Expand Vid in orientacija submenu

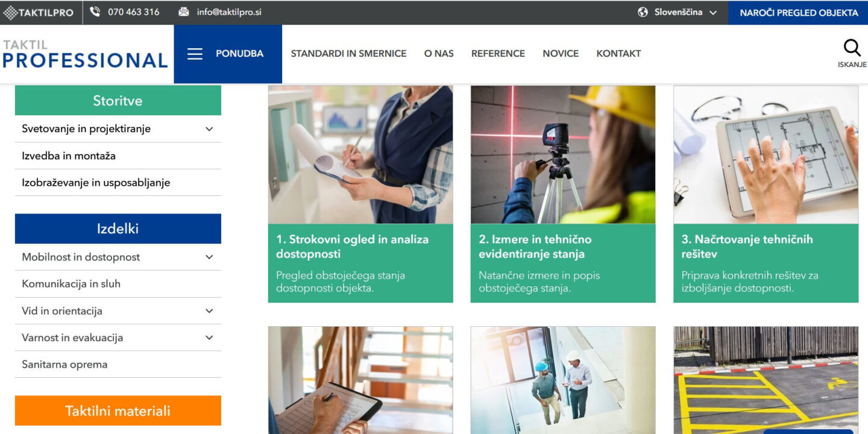[x=209, y=311]
